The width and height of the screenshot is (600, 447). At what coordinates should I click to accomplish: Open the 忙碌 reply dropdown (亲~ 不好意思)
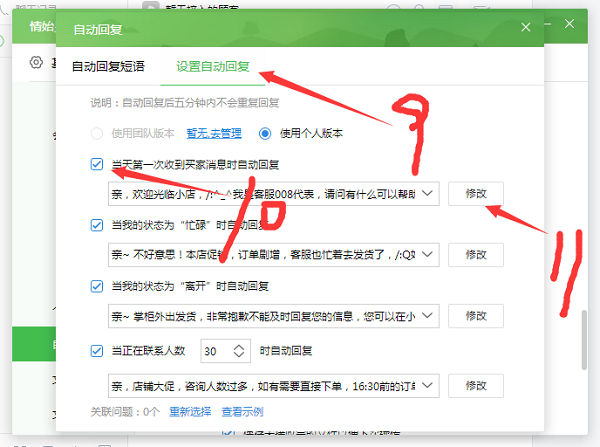[x=427, y=255]
